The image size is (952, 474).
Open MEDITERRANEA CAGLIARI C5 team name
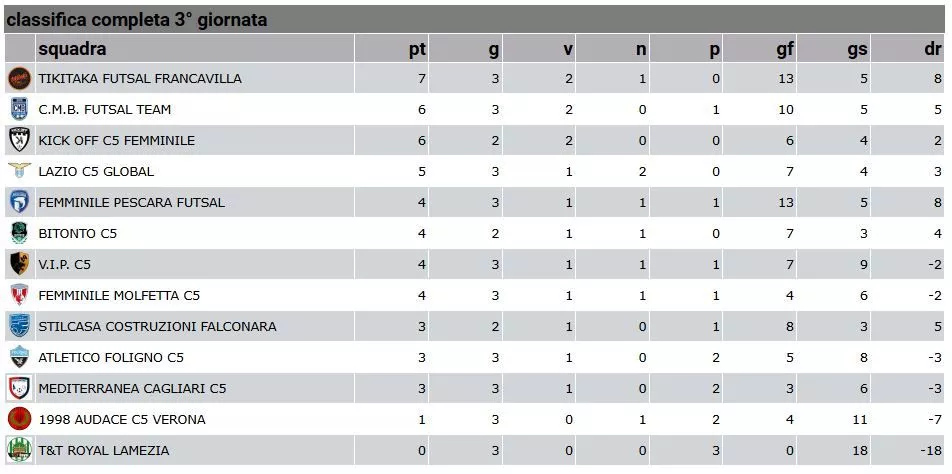click(x=132, y=388)
